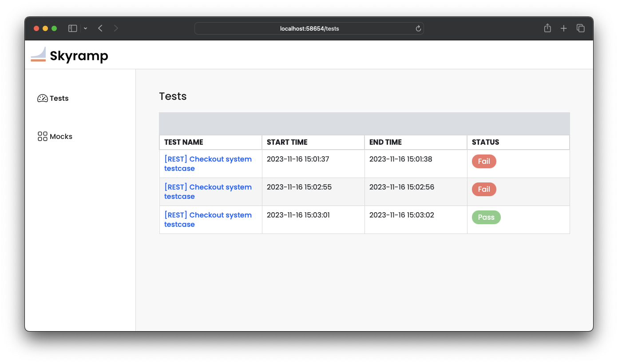Open a new tab with plus icon
The image size is (618, 364).
point(563,28)
